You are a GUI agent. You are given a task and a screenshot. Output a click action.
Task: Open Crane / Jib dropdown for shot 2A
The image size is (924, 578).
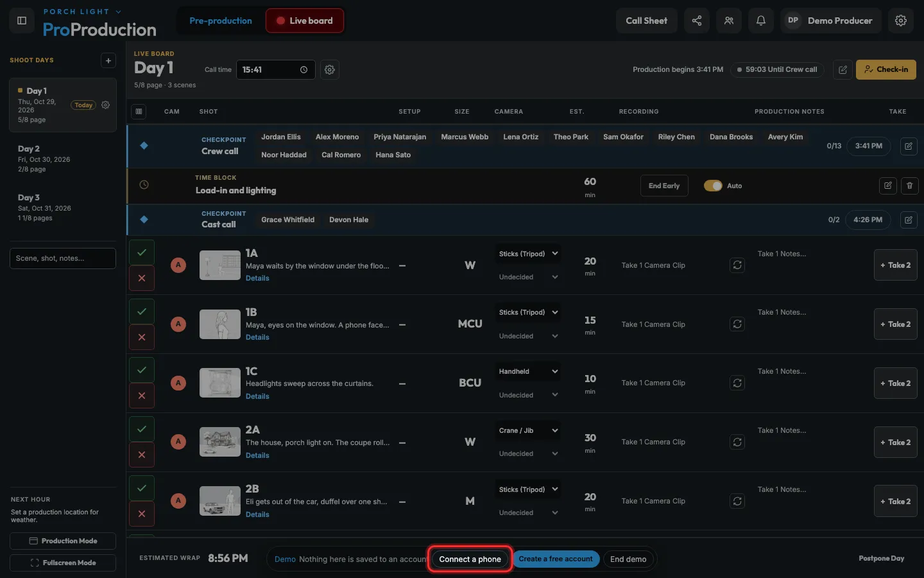click(x=527, y=430)
